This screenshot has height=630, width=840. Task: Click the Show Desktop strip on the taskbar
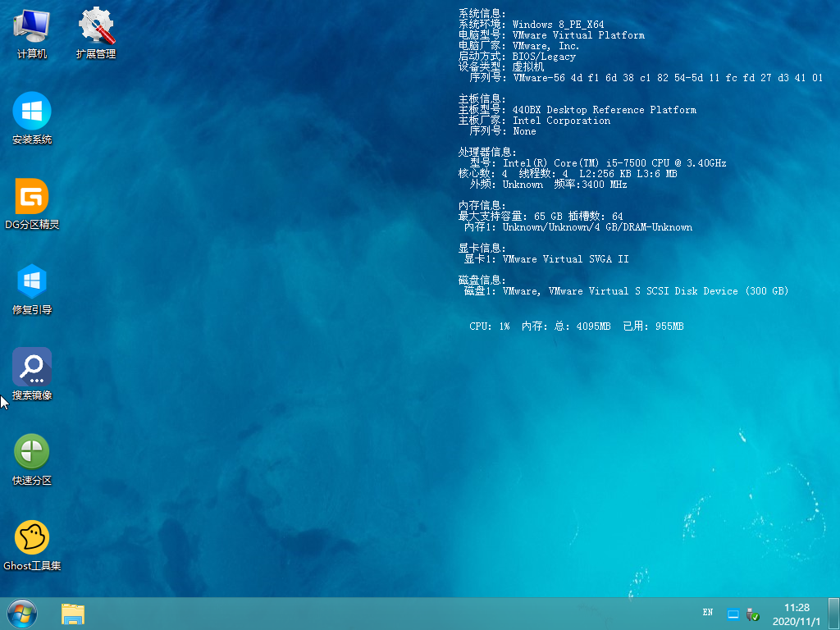834,614
